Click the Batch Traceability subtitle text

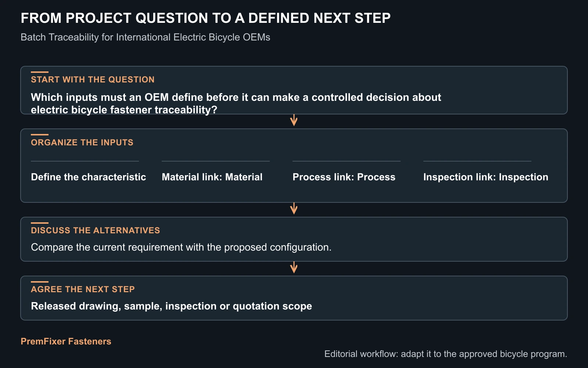coord(146,37)
